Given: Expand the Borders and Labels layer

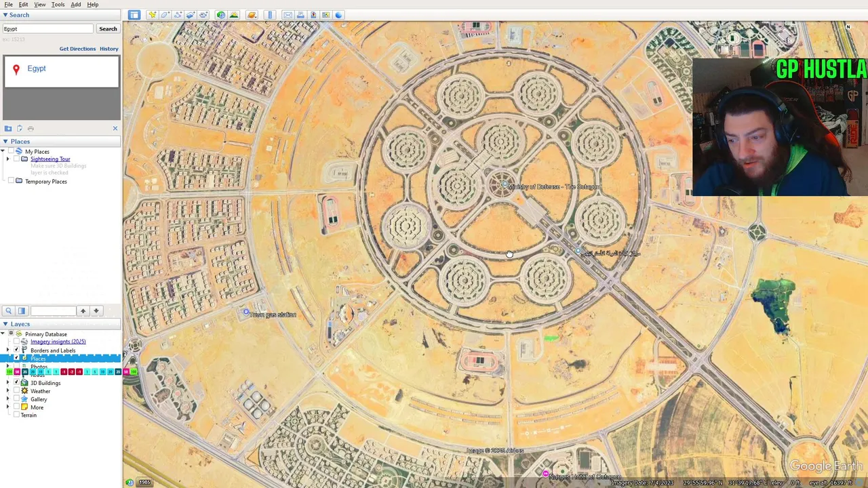Looking at the screenshot, I should [8, 350].
